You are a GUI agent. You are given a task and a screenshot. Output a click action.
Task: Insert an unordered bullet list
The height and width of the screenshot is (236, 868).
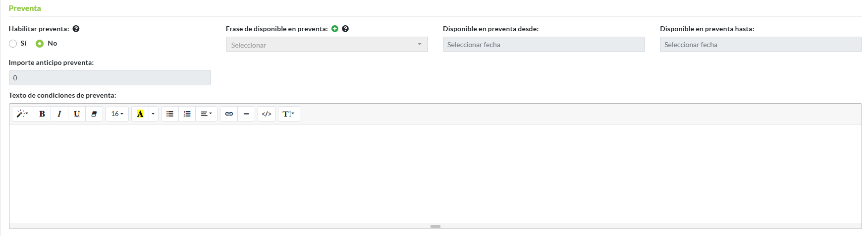tap(170, 114)
